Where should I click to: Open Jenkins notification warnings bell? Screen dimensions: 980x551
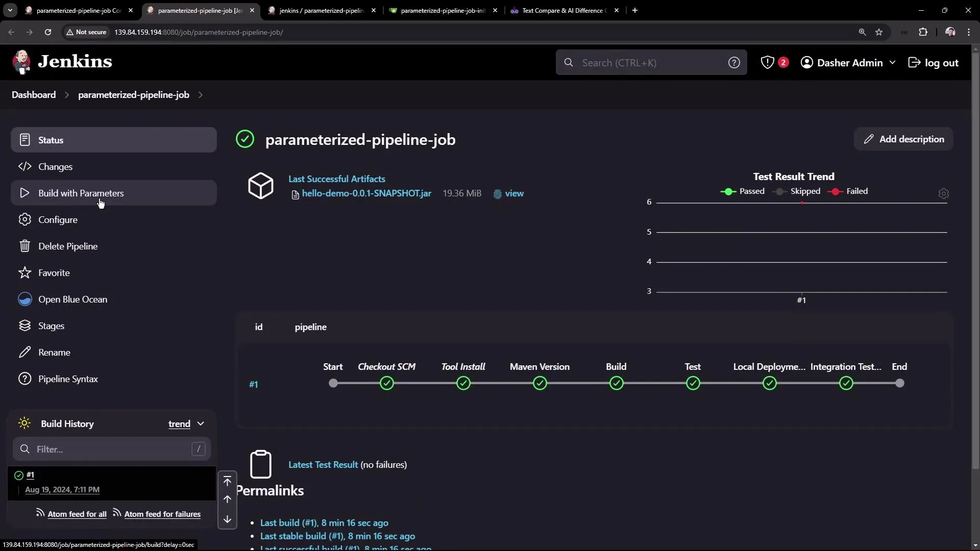click(x=774, y=62)
